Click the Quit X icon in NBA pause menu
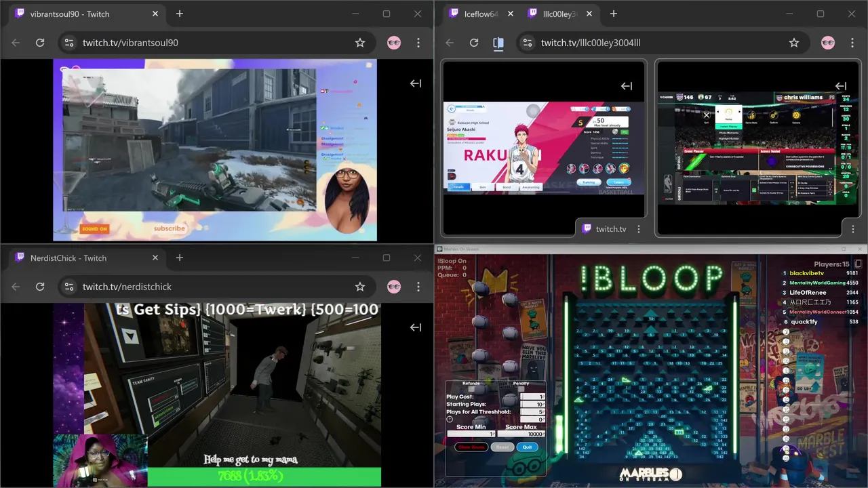 point(707,115)
